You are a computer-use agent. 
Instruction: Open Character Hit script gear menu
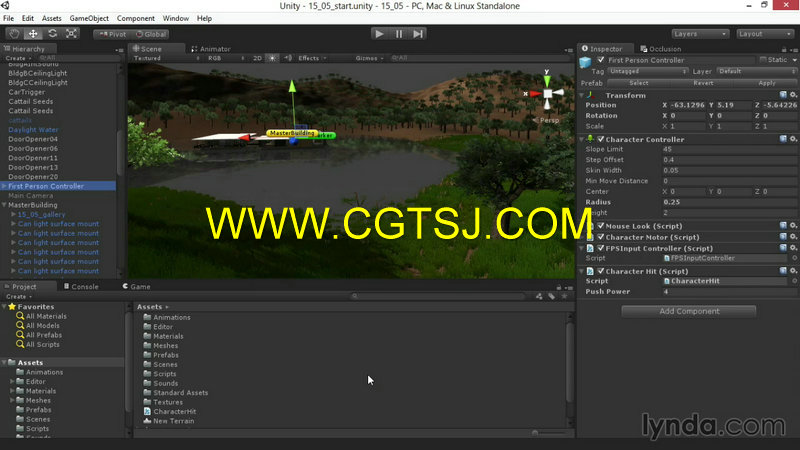click(793, 271)
